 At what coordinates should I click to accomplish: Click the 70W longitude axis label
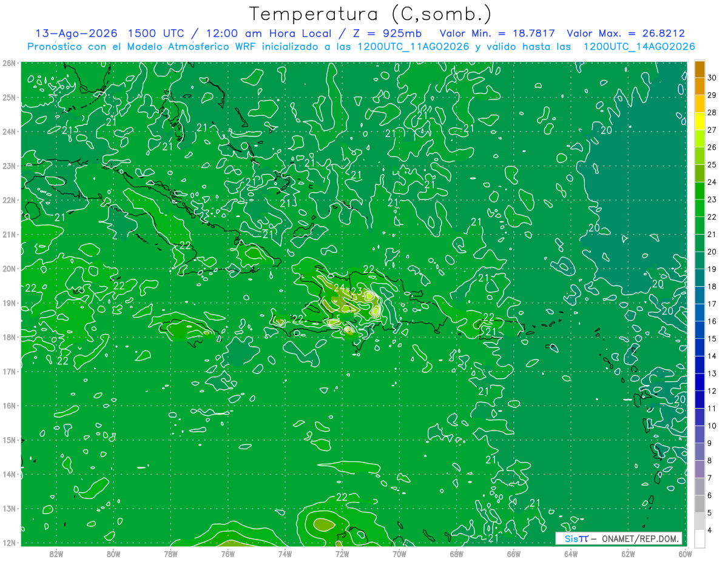point(399,554)
